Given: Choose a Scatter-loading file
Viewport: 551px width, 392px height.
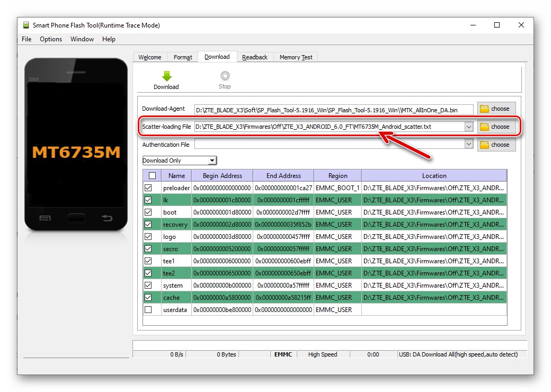Looking at the screenshot, I should [x=496, y=127].
